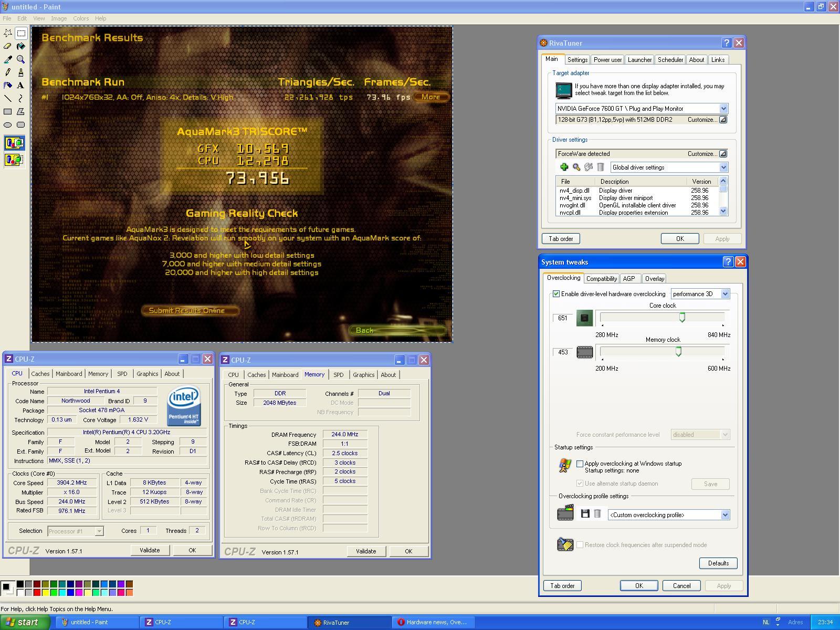Select the rectangular Select tool in Paint
Screen dimensions: 840x630
(21, 33)
